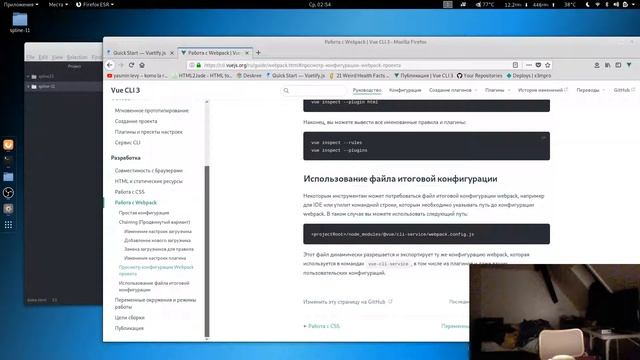Open Firefox library icon
This screenshot has height=360, width=640.
click(x=608, y=65)
